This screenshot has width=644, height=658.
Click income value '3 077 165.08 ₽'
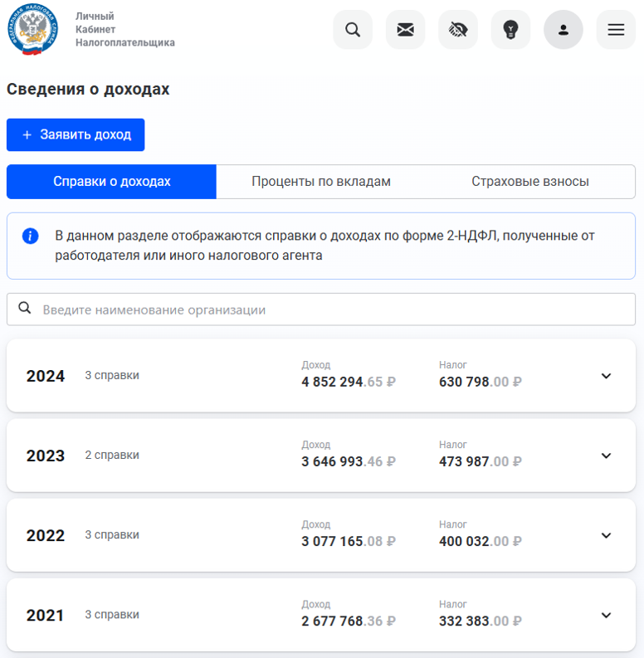[349, 541]
